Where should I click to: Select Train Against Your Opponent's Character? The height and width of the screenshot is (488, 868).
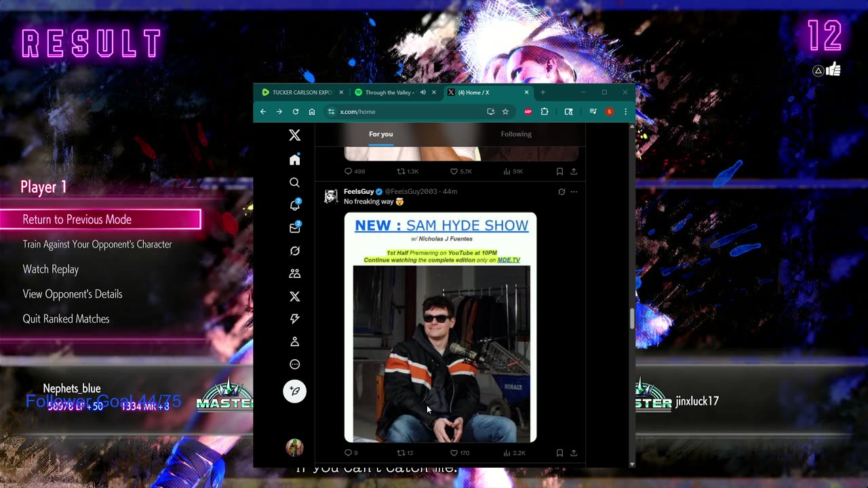click(x=98, y=244)
